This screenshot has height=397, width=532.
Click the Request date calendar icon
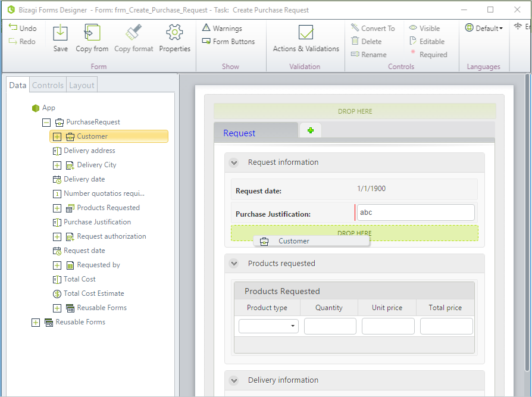click(x=57, y=251)
